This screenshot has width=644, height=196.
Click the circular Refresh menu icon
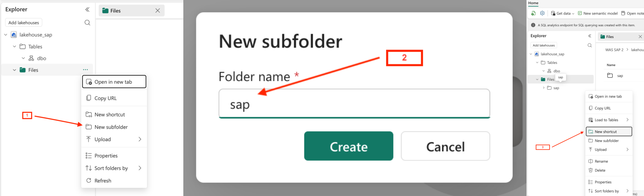click(x=89, y=181)
